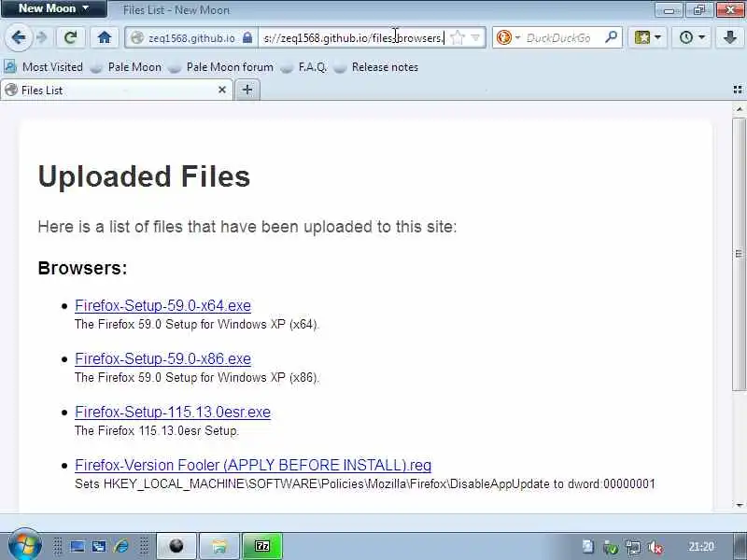747x560 pixels.
Task: Click the address bar URL field
Action: tap(354, 37)
